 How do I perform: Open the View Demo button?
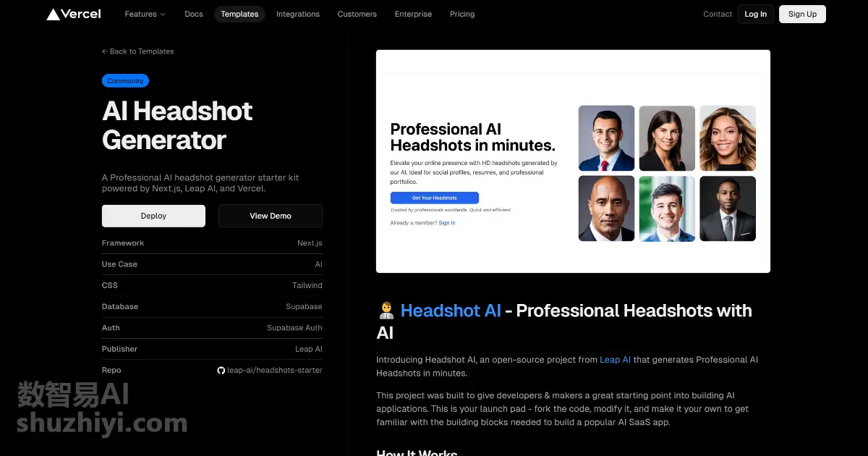point(271,216)
